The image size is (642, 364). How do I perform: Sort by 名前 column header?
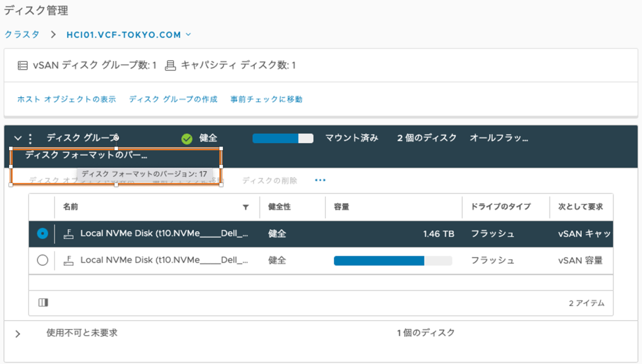pyautogui.click(x=70, y=206)
